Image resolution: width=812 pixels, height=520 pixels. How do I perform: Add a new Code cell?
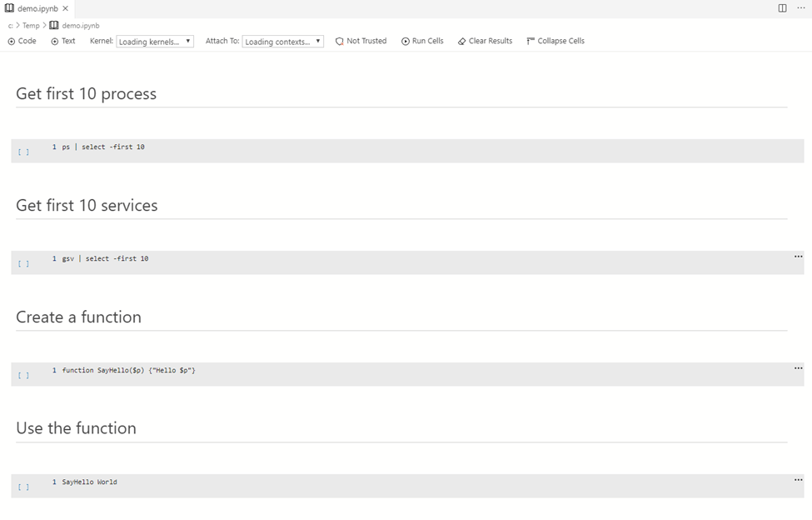click(x=22, y=41)
